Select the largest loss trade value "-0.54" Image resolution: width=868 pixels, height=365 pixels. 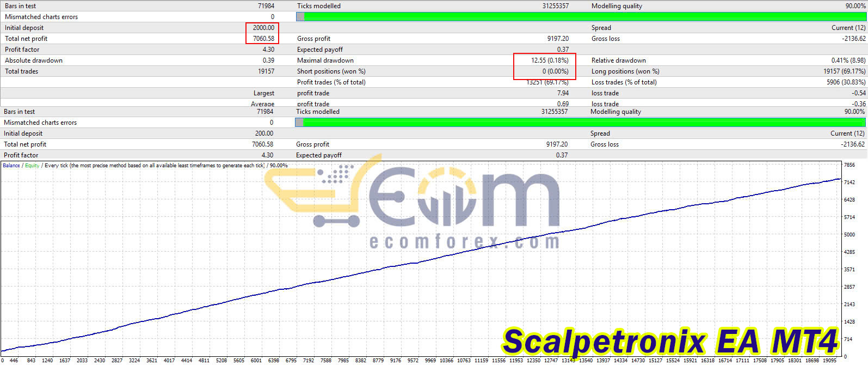[859, 93]
